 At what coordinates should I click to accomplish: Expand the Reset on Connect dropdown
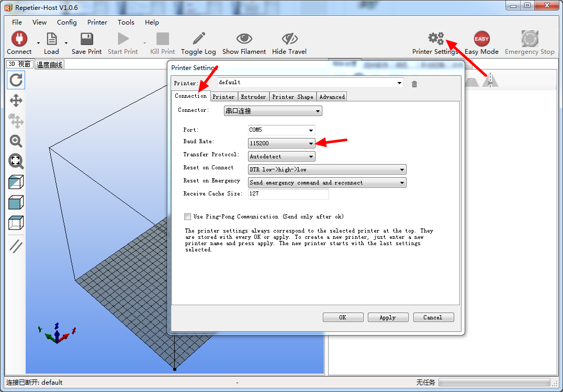(402, 170)
